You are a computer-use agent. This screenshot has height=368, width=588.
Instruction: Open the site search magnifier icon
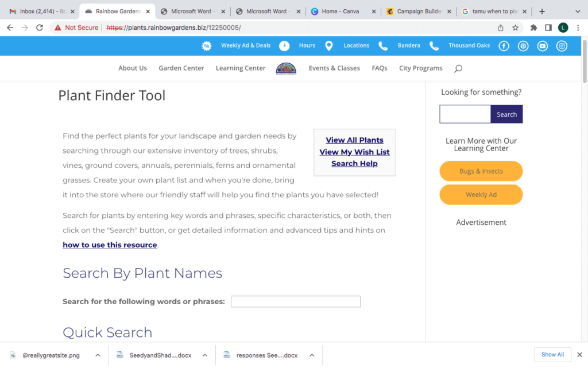click(x=458, y=68)
